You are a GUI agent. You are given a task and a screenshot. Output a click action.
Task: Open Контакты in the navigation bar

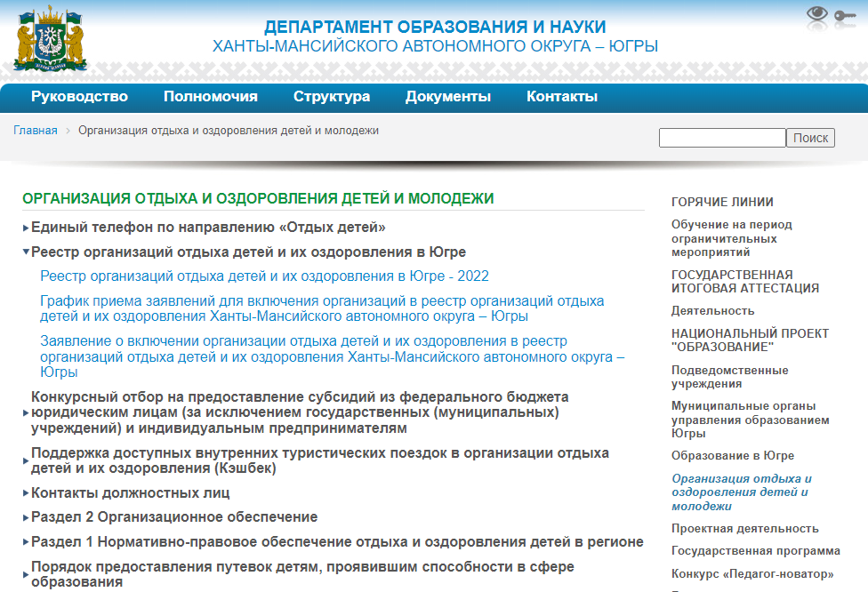point(562,97)
